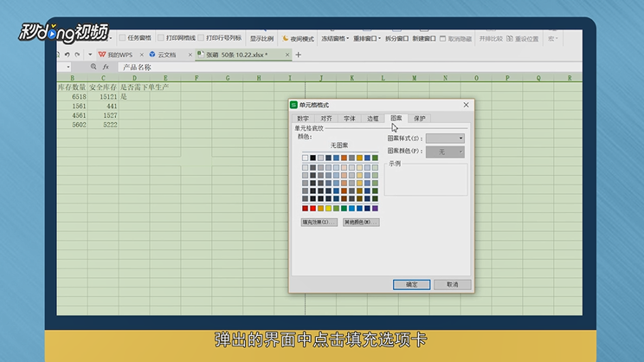
Task: Click the 拆分窗口 split window button
Action: [x=396, y=39]
